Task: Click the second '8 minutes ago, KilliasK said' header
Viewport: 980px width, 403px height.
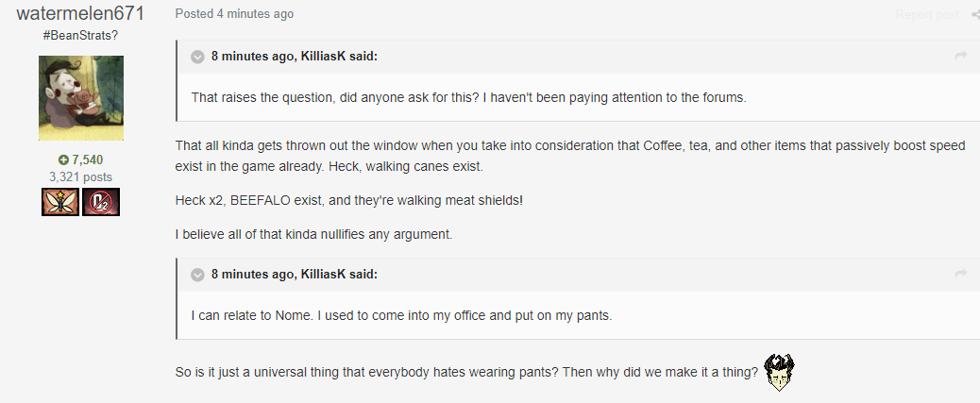Action: (x=294, y=275)
